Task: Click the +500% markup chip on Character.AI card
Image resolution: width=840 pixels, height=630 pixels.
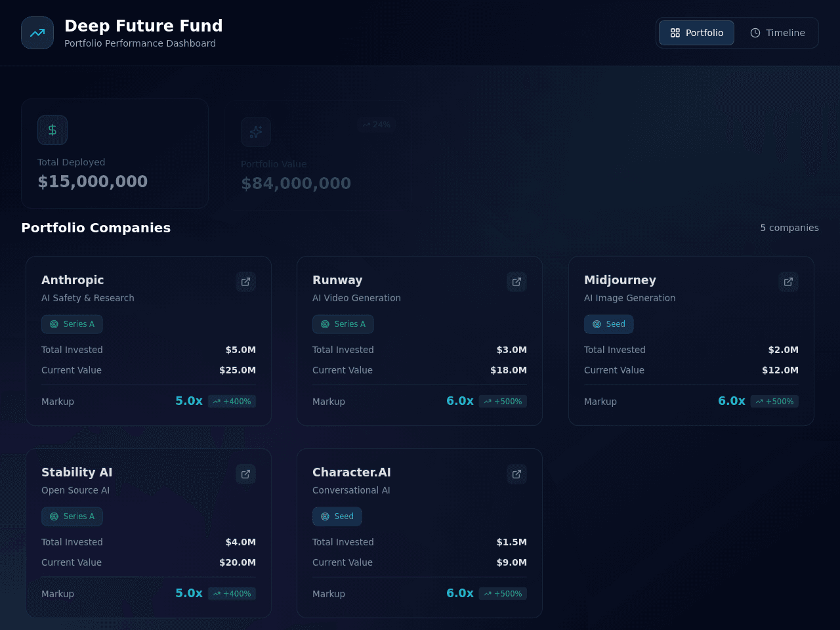Action: [503, 594]
